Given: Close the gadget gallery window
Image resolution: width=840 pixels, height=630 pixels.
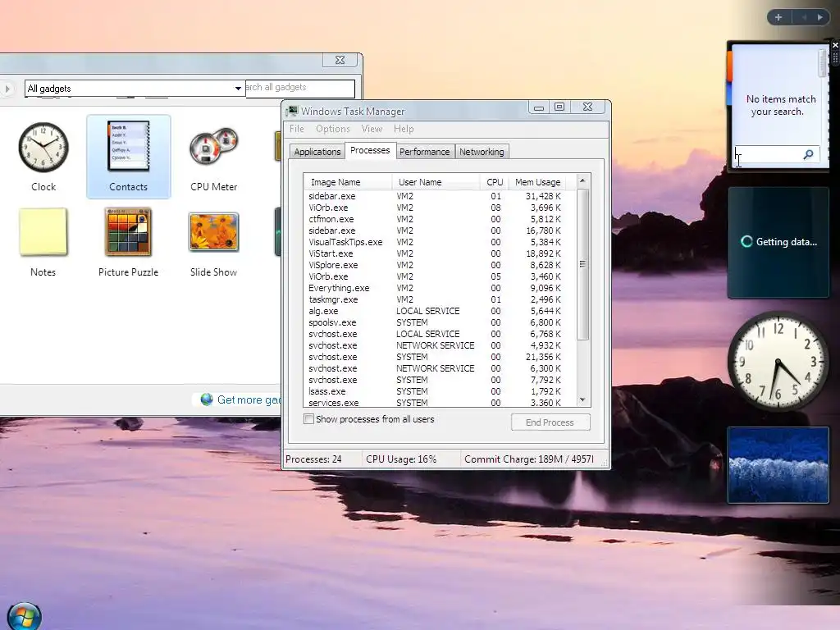Looking at the screenshot, I should [340, 60].
